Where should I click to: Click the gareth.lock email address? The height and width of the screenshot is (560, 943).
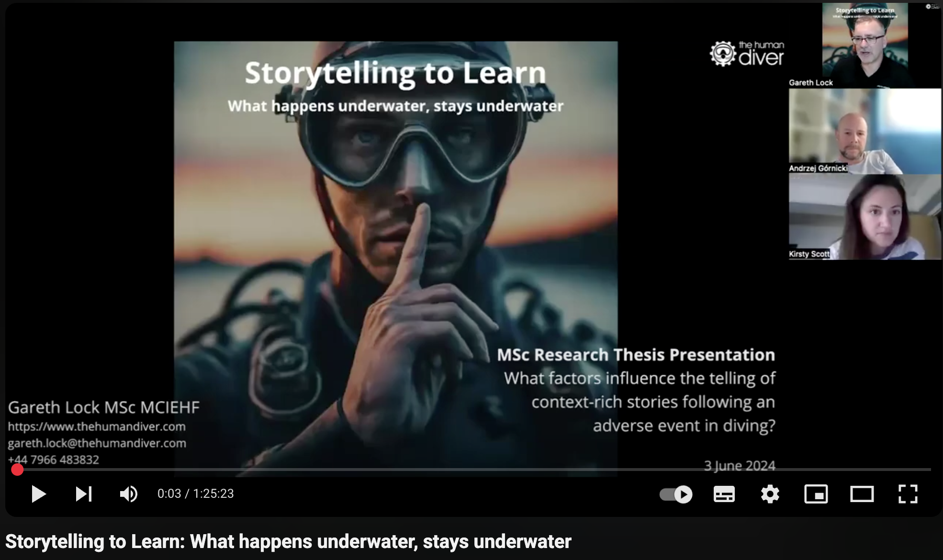pyautogui.click(x=97, y=443)
